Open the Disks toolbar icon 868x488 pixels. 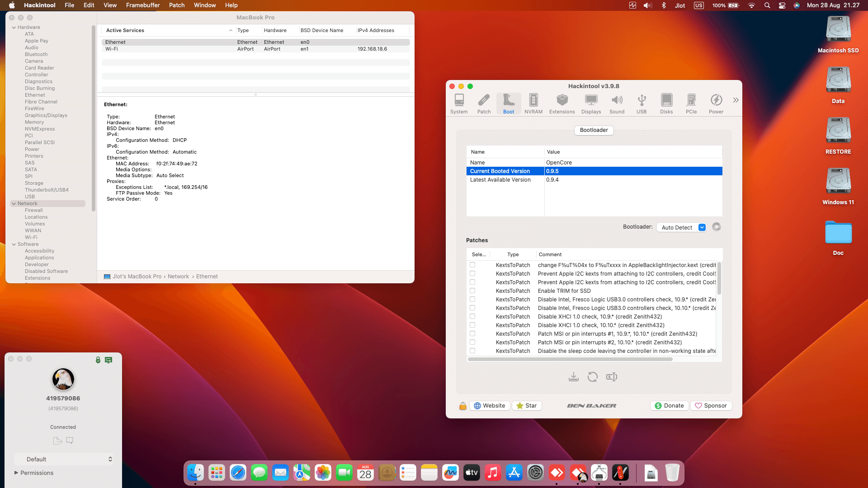[666, 103]
